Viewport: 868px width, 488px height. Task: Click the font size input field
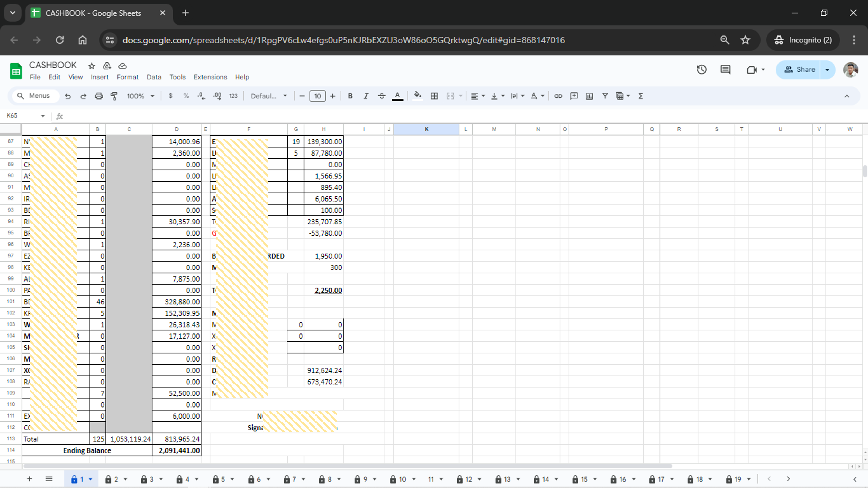coord(317,96)
